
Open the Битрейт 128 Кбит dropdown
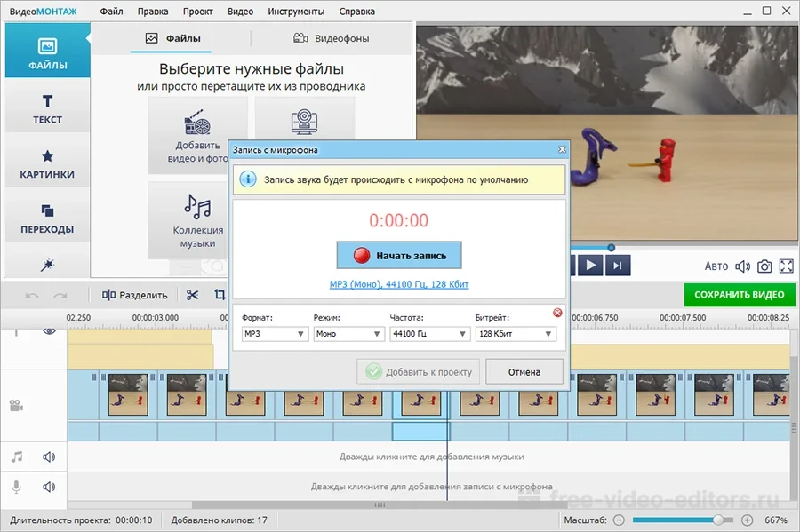pyautogui.click(x=516, y=334)
